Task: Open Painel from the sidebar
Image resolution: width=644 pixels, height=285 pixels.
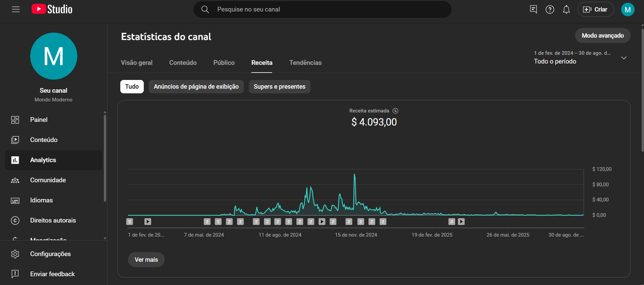Action: point(39,120)
